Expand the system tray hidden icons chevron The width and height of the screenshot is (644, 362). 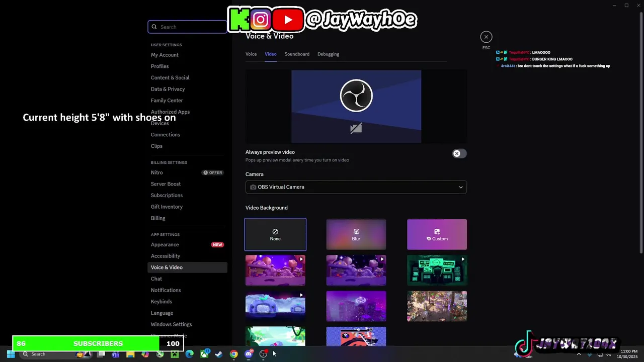click(579, 354)
